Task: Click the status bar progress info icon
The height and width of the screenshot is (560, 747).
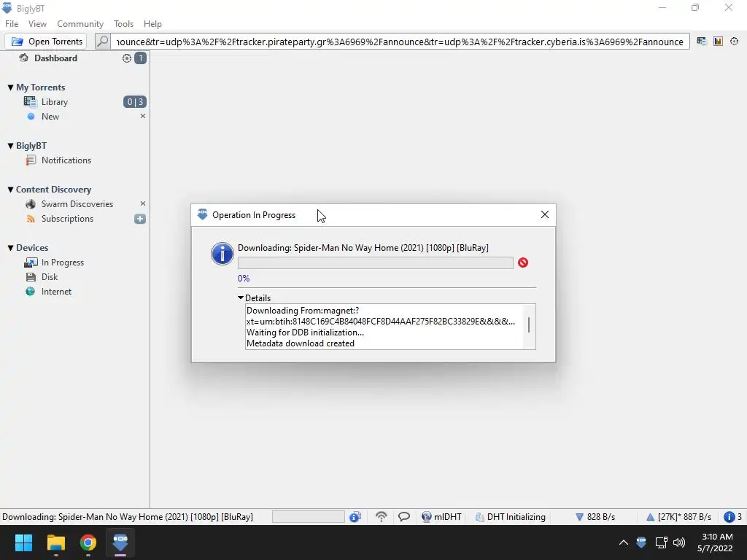Action: 355,517
